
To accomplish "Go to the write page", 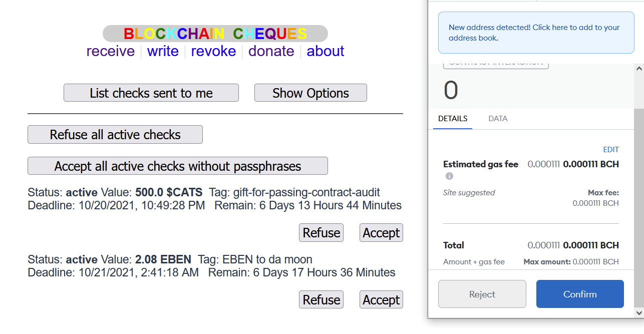I will tap(163, 51).
